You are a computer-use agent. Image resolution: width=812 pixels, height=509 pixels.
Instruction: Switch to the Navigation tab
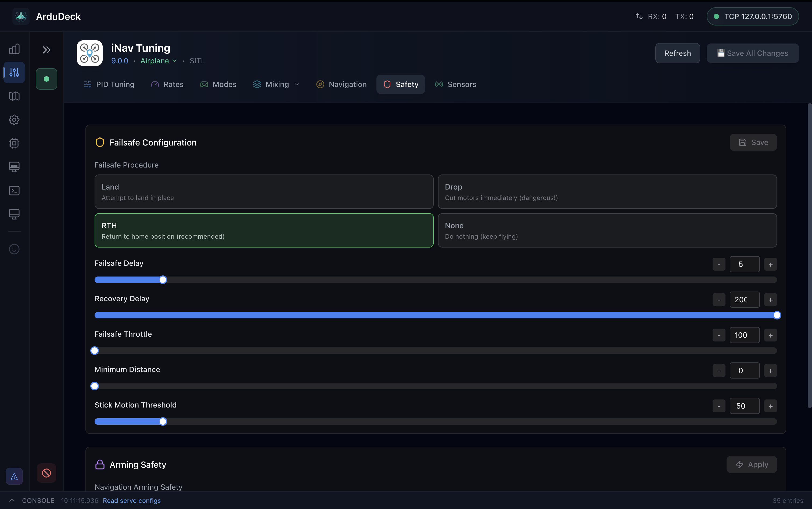tap(341, 85)
